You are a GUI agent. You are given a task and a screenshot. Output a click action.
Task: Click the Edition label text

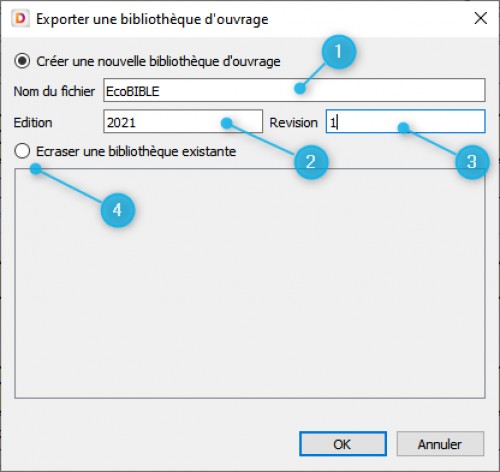[x=33, y=123]
